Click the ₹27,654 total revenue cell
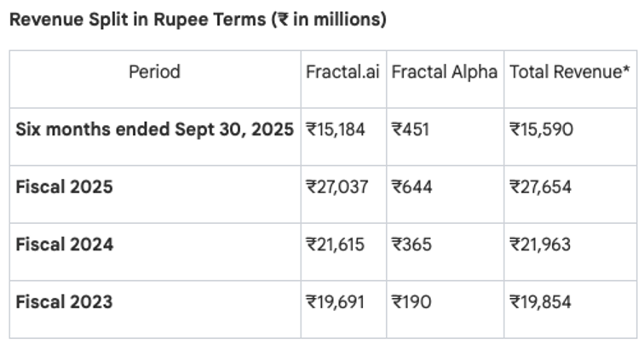The height and width of the screenshot is (344, 644). pyautogui.click(x=541, y=186)
